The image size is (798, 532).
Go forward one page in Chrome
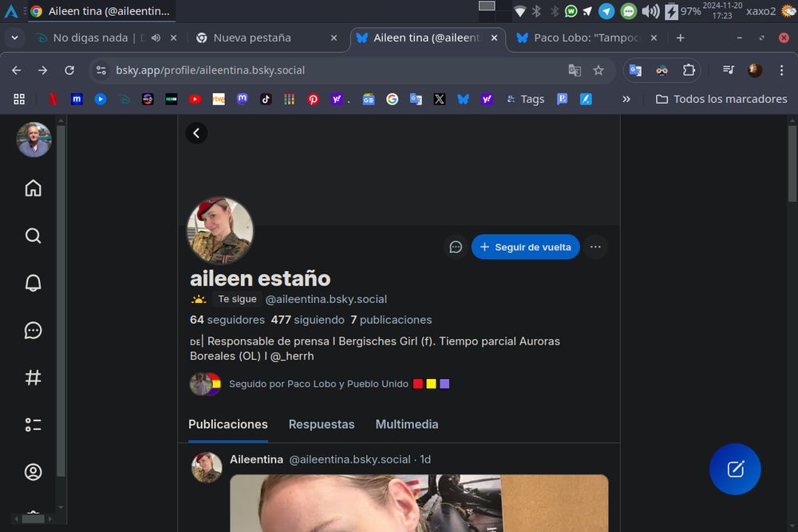pos(43,70)
